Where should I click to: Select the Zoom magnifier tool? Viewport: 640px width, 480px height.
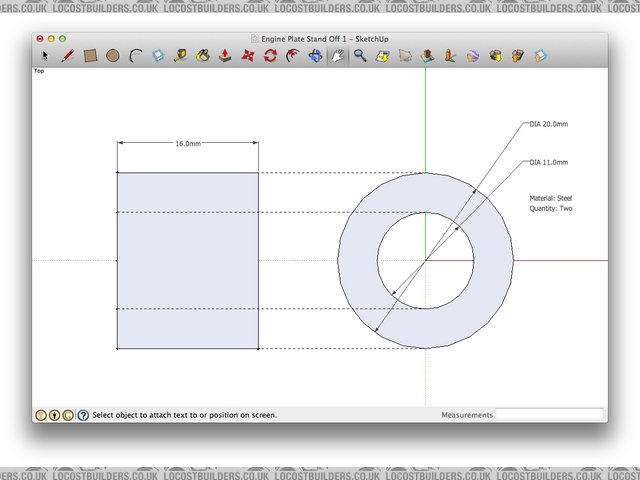(360, 56)
